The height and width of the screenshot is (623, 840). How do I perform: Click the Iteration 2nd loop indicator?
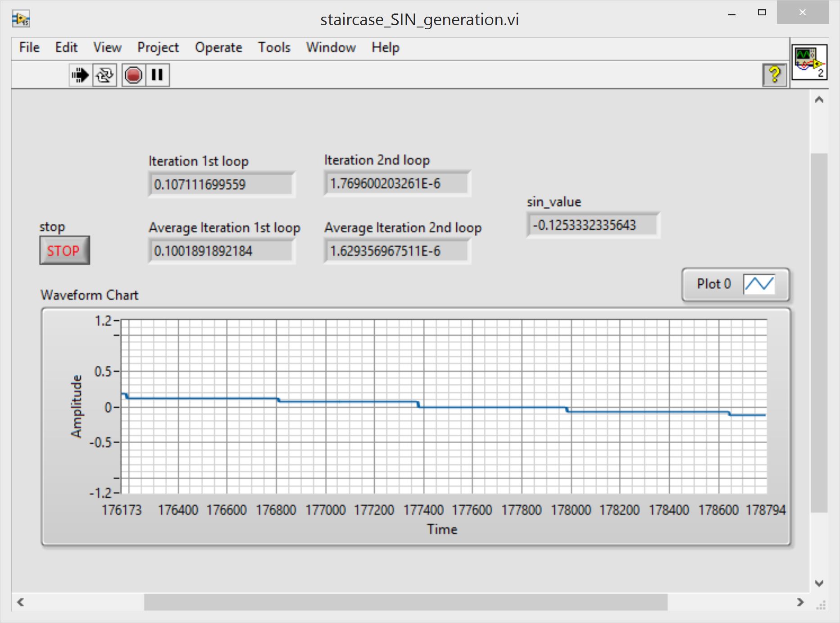click(x=397, y=183)
